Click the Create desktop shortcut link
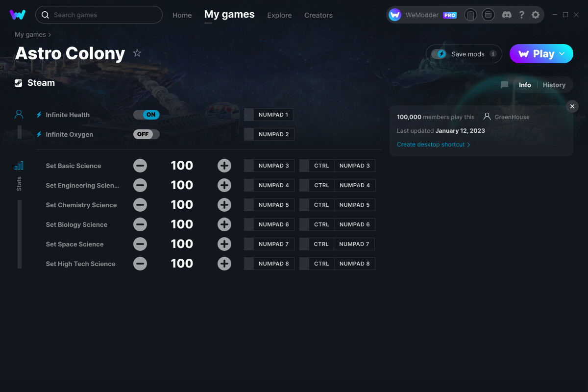Image resolution: width=588 pixels, height=392 pixels. tap(431, 145)
